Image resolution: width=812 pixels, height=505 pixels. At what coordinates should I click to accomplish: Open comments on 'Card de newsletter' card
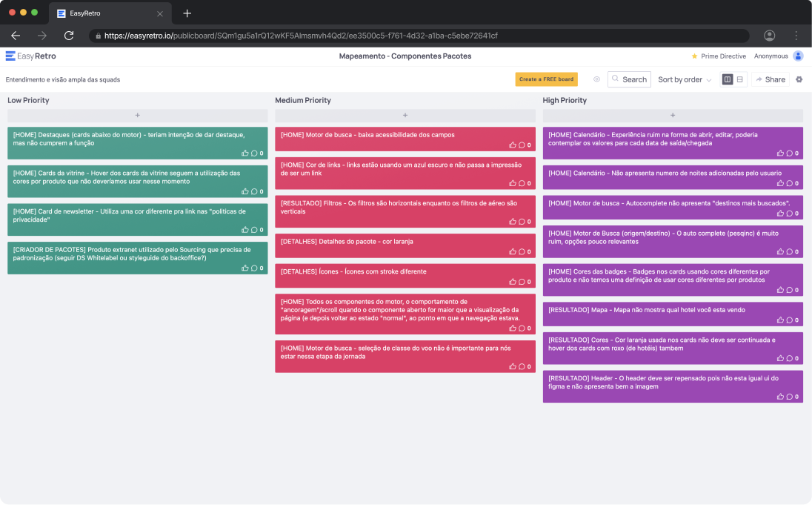coord(254,230)
